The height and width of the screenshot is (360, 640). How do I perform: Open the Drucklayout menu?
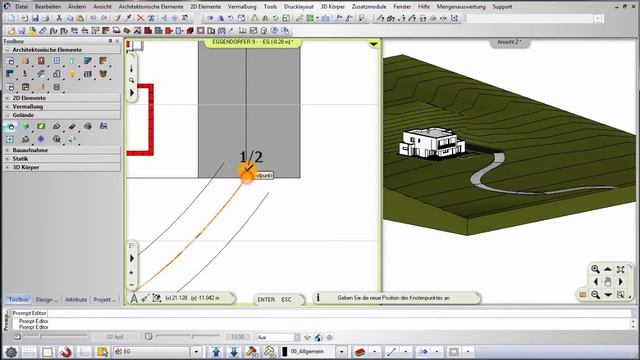coord(299,7)
